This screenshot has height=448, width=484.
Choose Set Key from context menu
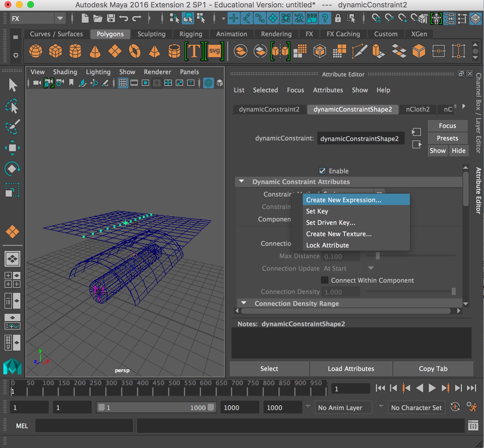[356, 211]
